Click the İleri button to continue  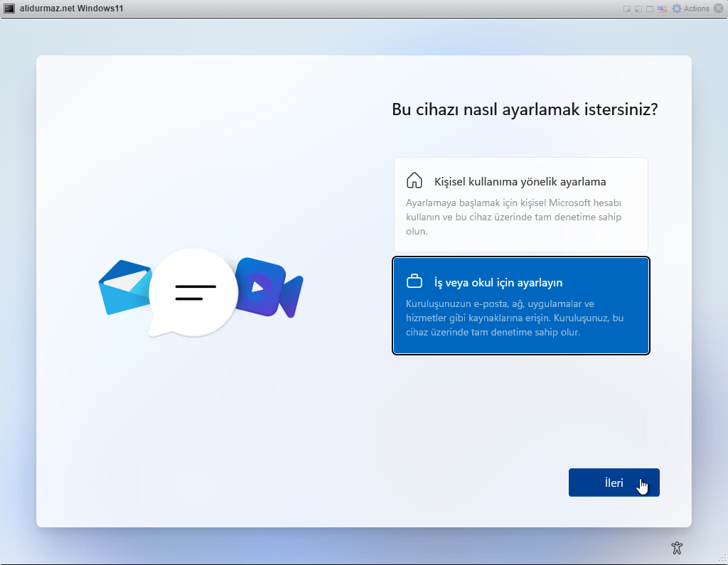point(614,483)
